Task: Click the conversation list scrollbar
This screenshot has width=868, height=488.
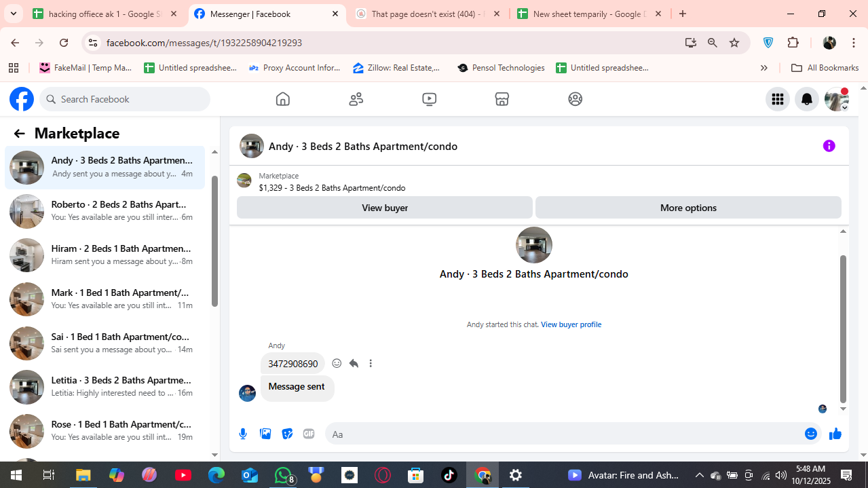Action: point(214,241)
